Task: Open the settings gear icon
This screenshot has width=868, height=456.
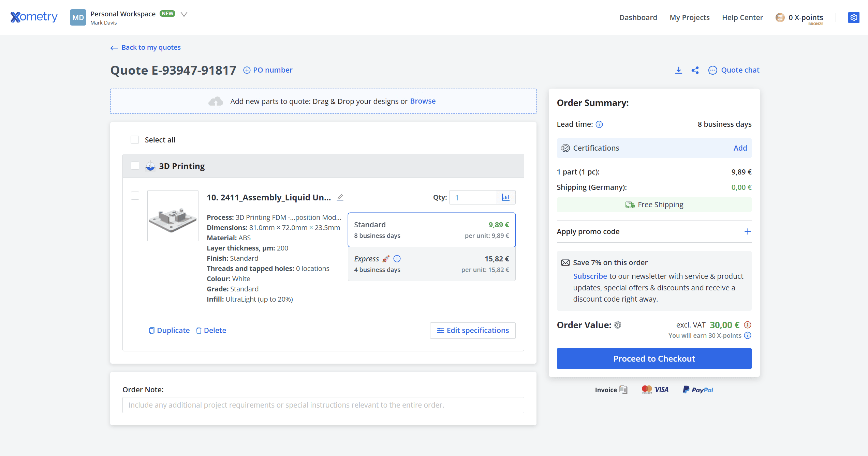Action: point(853,17)
